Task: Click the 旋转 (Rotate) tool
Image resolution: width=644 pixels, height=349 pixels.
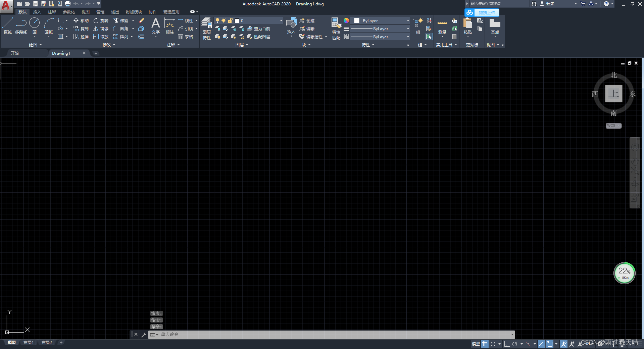Action: tap(101, 20)
